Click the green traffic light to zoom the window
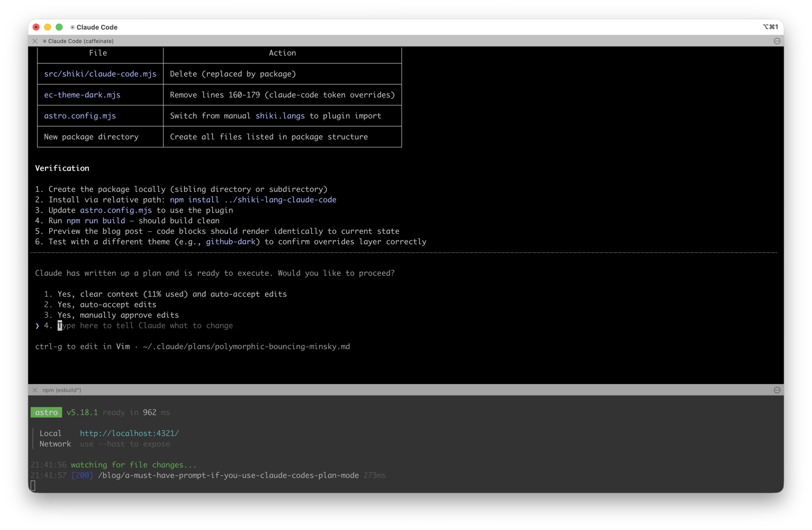Image resolution: width=812 pixels, height=530 pixels. (x=59, y=27)
